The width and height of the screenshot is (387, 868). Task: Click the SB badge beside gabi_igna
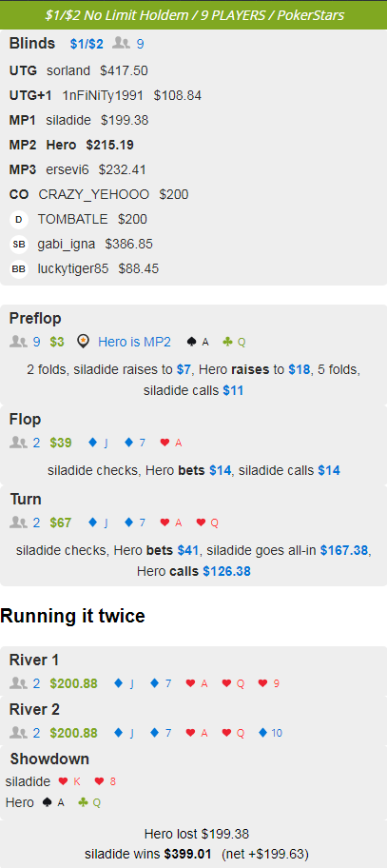(19, 244)
